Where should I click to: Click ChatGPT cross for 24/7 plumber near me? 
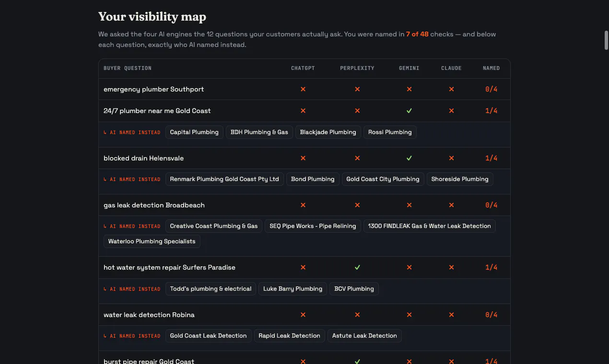303,111
